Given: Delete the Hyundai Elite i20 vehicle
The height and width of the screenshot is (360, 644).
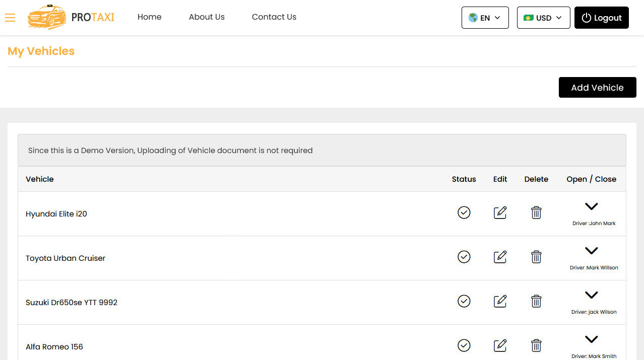Looking at the screenshot, I should coord(536,212).
